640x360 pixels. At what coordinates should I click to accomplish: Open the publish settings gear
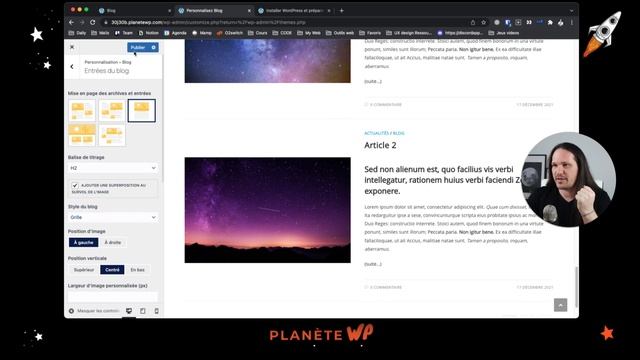154,47
